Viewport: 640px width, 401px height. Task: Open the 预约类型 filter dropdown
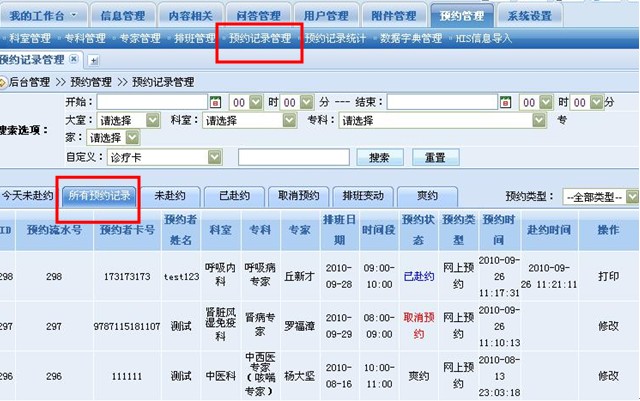point(631,197)
